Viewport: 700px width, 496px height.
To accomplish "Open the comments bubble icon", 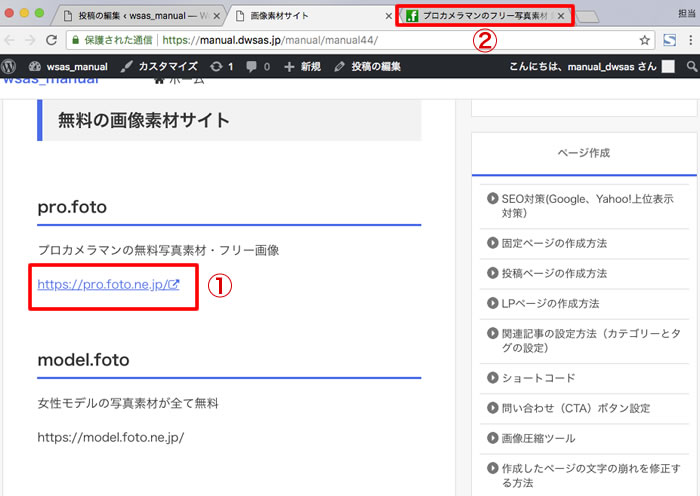I will [258, 66].
